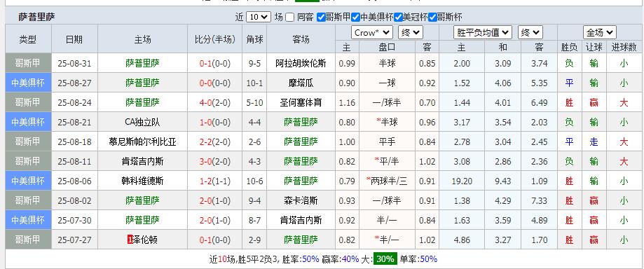644x269 pixels.
Task: Uncheck the 哥斯甲 league checkbox
Action: (x=321, y=18)
